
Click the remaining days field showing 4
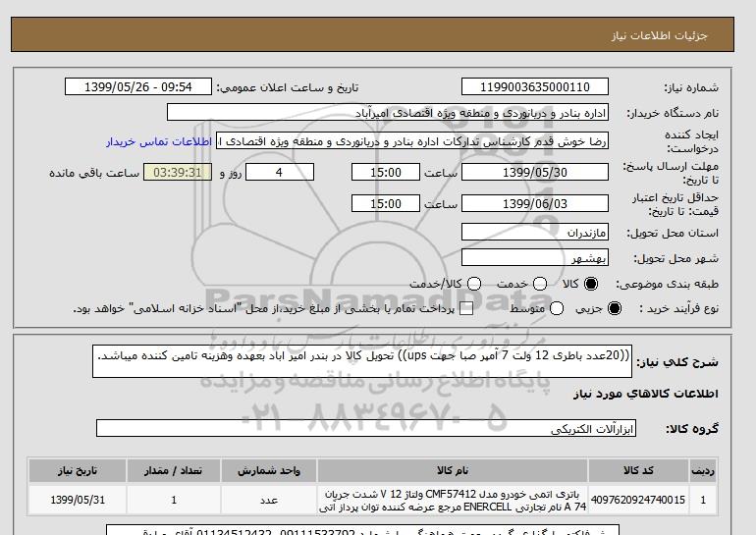point(280,172)
